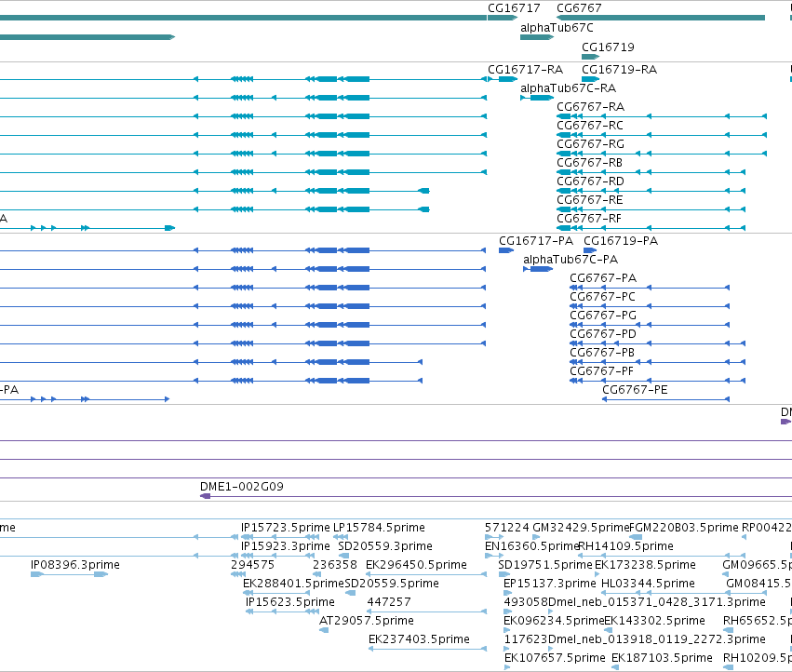
Task: Click EST EK096234.5prime
Action: [x=554, y=621]
